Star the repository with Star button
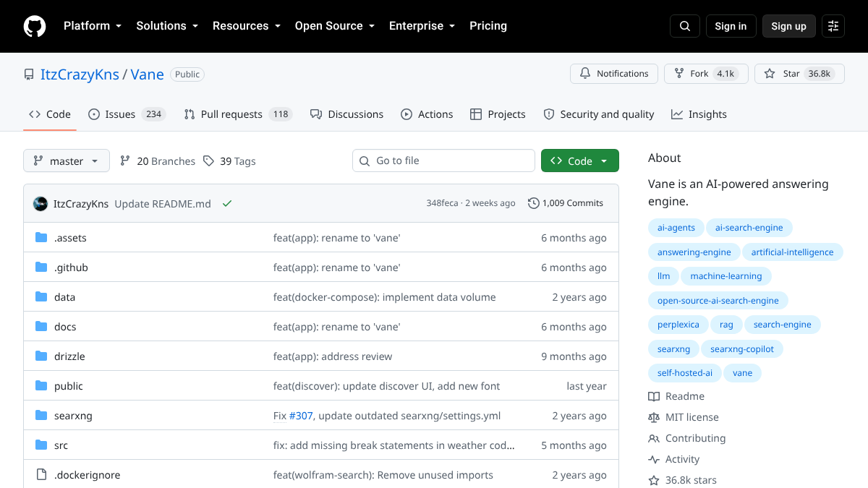 tap(799, 74)
